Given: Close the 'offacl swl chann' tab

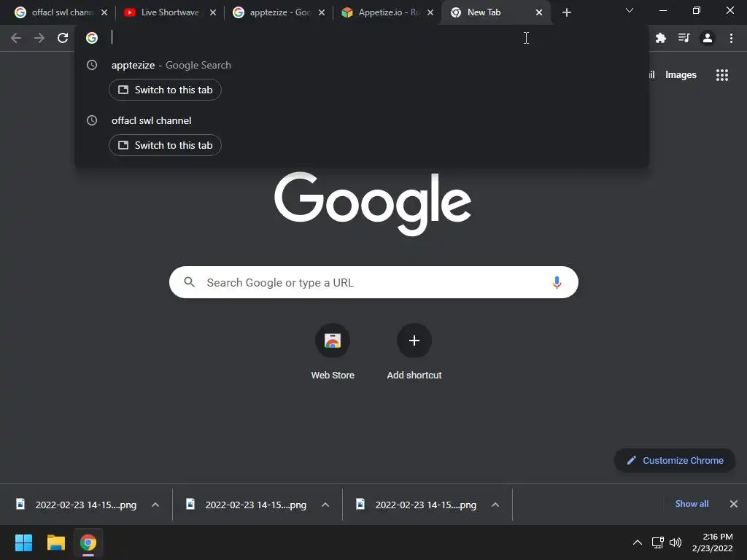Looking at the screenshot, I should [x=104, y=13].
